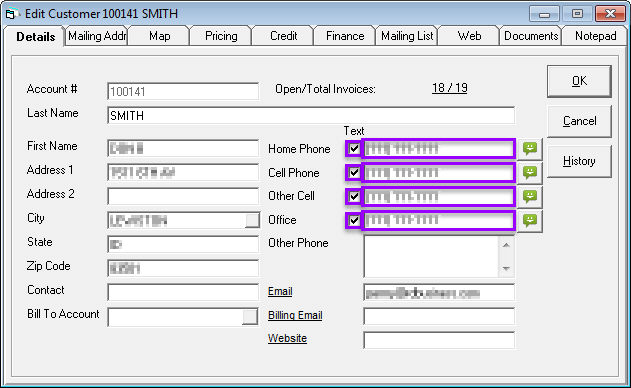Go to the Pricing tab
631x388 pixels.
221,36
